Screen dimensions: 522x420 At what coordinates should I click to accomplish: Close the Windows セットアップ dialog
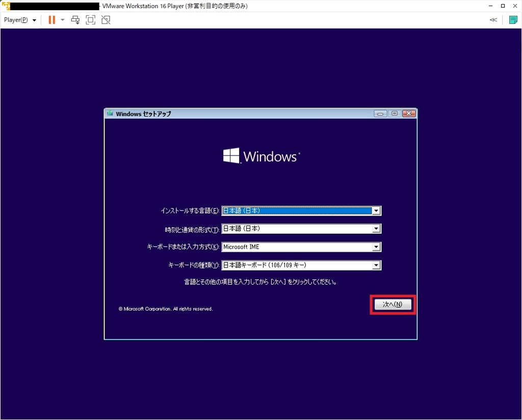pyautogui.click(x=409, y=114)
